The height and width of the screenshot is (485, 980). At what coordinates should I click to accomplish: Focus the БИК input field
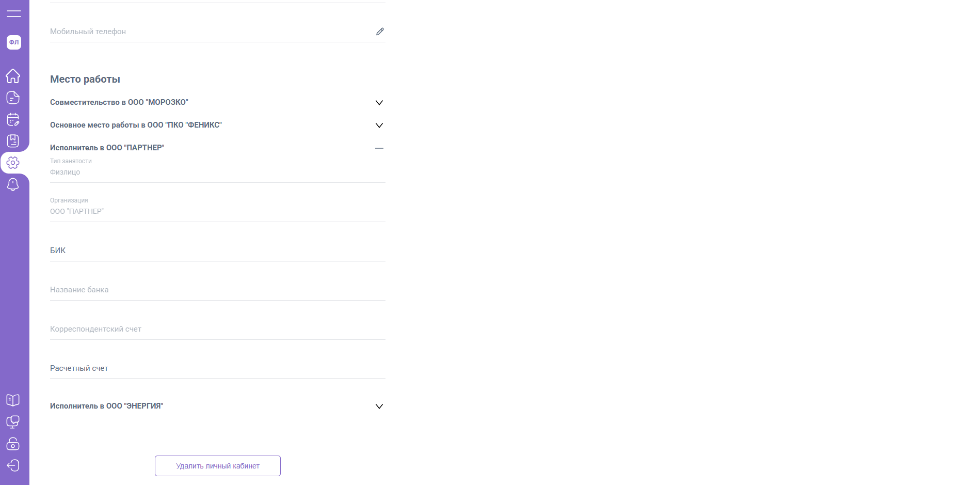pos(217,251)
